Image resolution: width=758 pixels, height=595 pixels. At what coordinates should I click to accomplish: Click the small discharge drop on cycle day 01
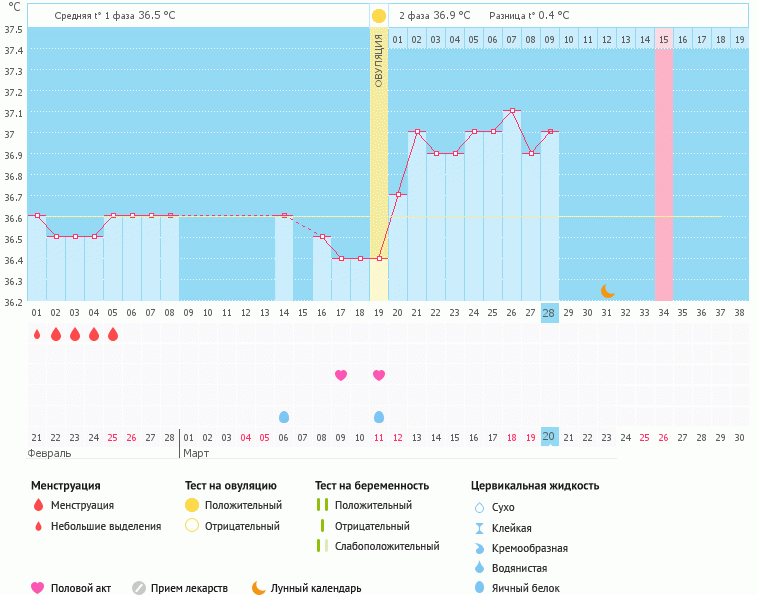tap(37, 334)
